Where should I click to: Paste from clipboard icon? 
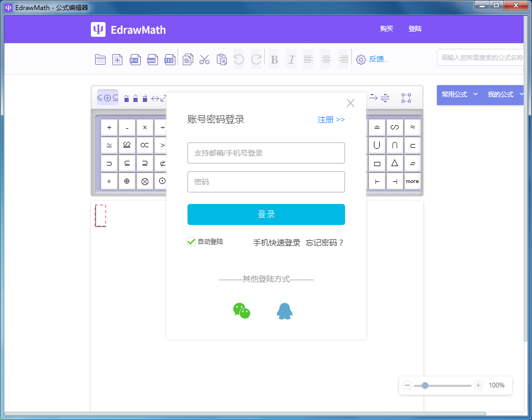[222, 59]
